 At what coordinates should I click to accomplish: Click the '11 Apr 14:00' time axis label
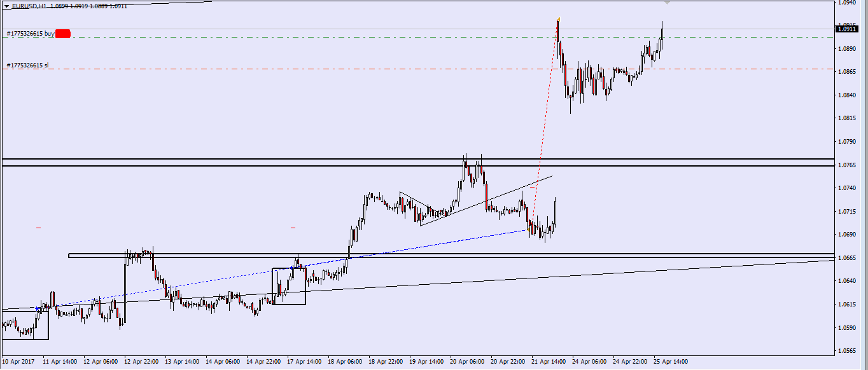tap(60, 361)
